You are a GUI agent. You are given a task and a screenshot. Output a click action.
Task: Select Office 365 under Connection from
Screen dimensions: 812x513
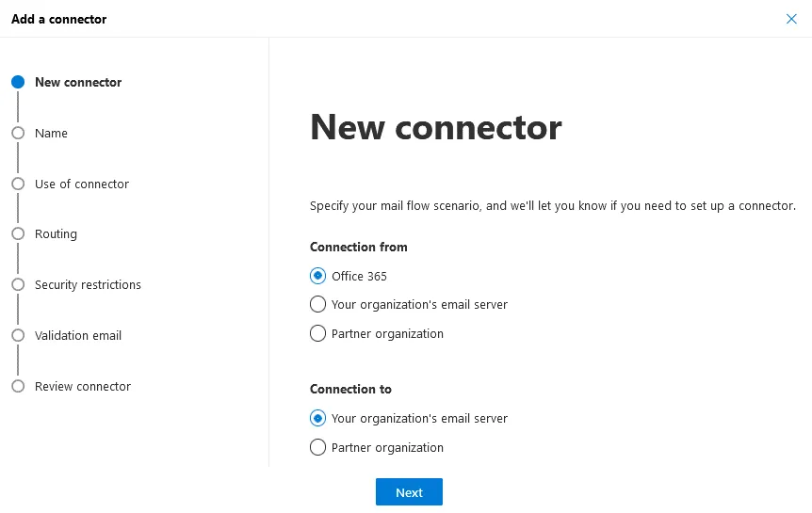(317, 276)
